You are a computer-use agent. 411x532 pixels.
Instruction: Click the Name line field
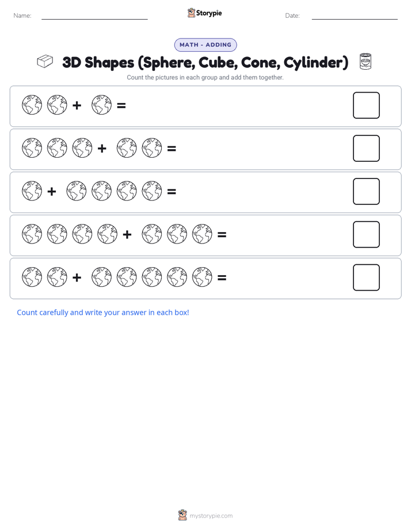click(94, 16)
